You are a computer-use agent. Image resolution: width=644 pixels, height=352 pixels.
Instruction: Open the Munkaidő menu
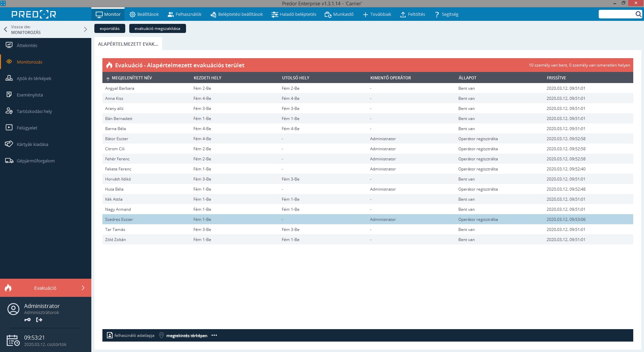[x=339, y=14]
